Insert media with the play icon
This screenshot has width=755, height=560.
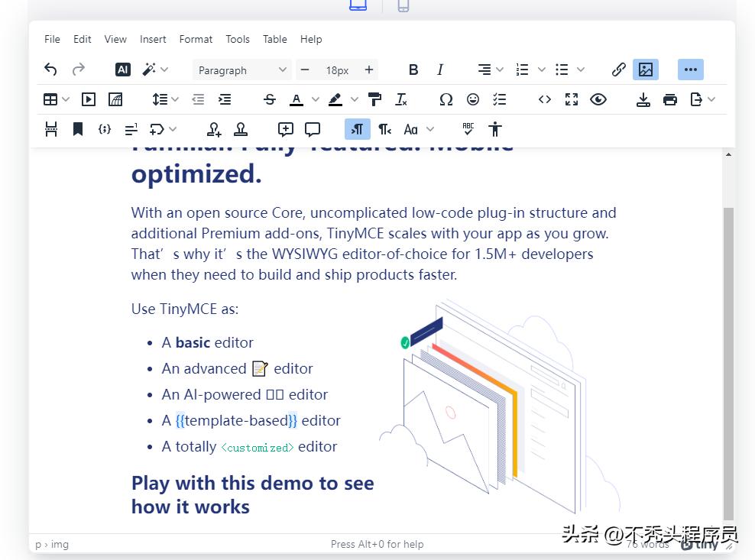pos(88,99)
